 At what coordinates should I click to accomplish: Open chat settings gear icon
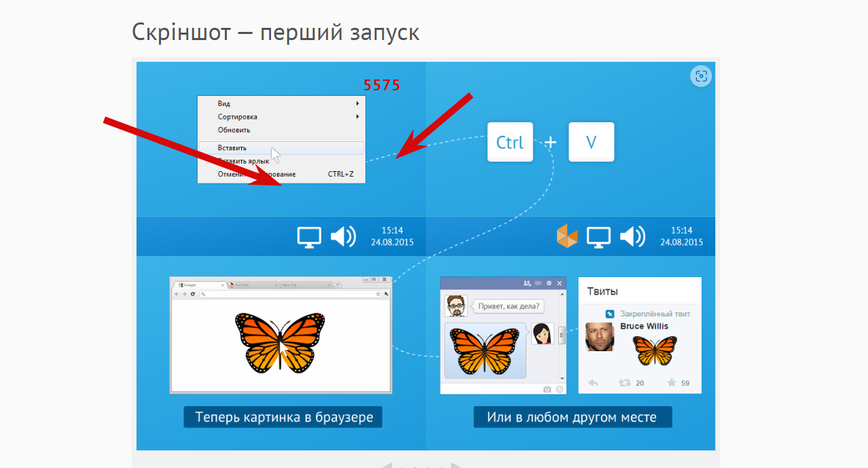click(x=549, y=283)
